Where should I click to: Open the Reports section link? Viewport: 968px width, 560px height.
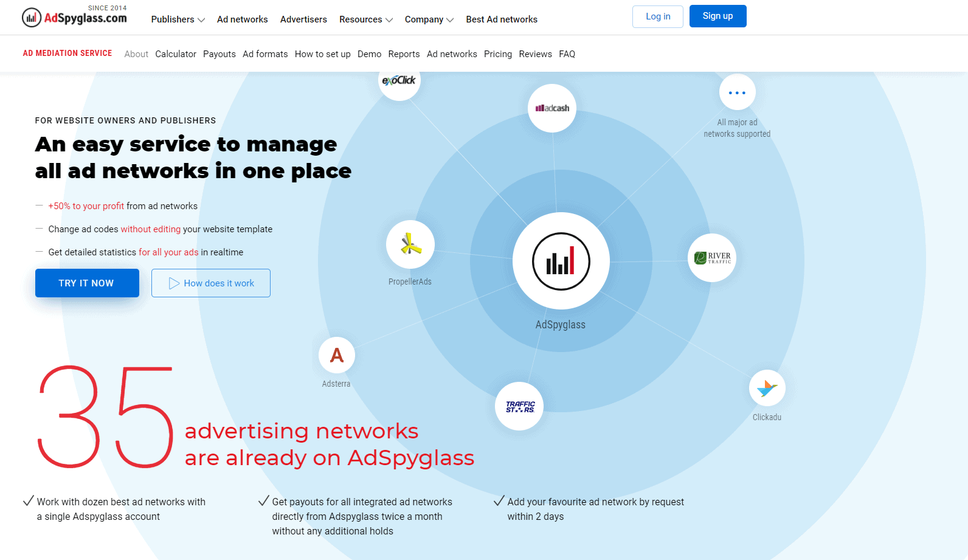(x=404, y=54)
